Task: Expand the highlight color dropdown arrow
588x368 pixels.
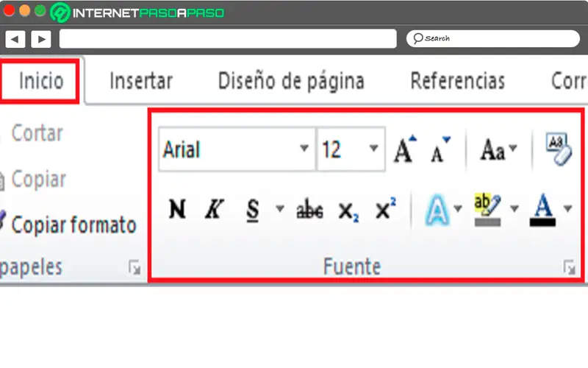Action: pos(514,208)
